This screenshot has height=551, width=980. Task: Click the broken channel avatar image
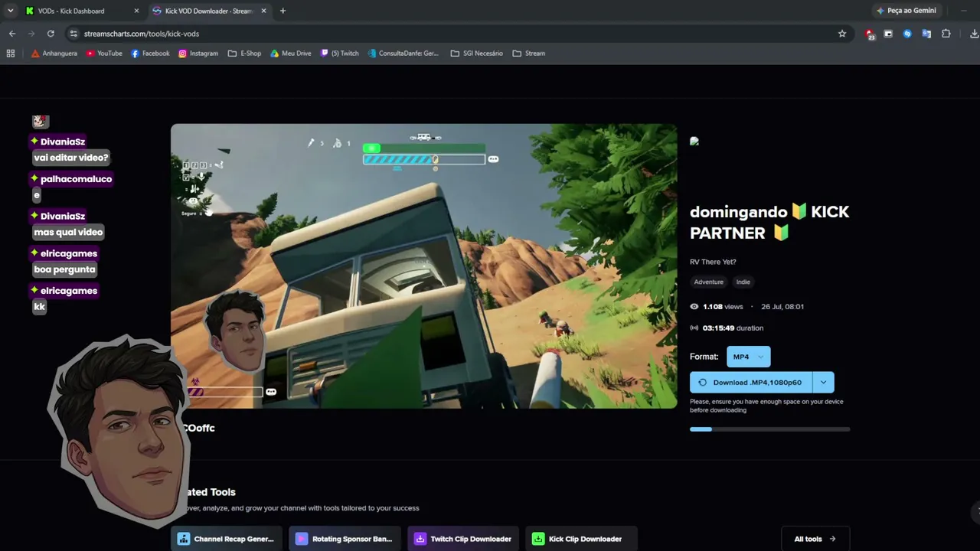pyautogui.click(x=694, y=141)
